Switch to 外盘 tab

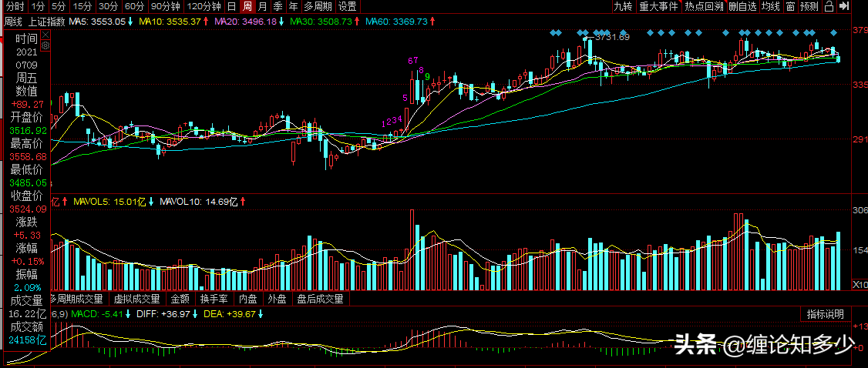277,299
